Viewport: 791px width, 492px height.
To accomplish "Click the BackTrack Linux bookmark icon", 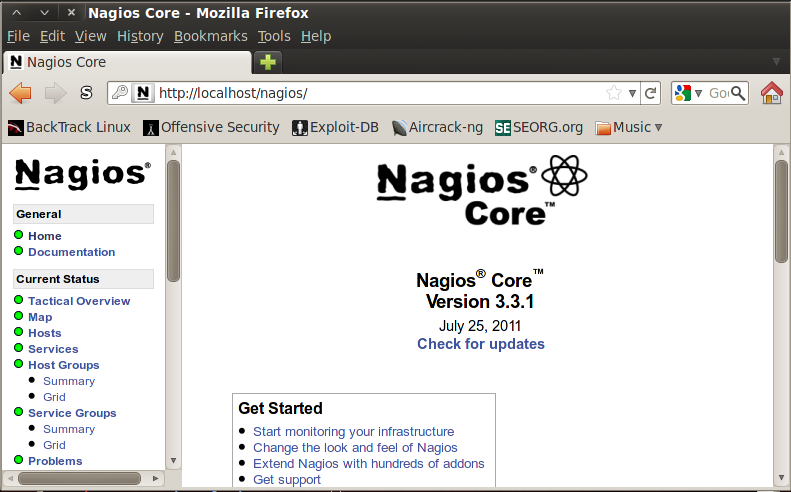I will [16, 128].
